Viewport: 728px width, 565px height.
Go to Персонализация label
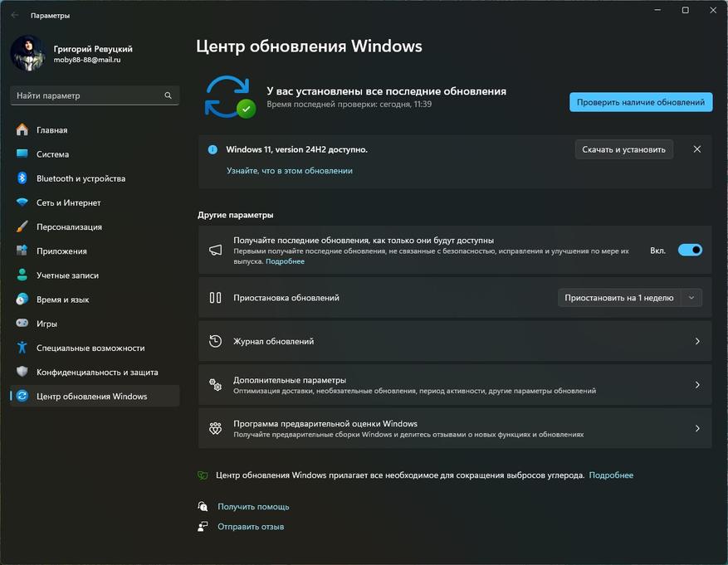coord(69,226)
